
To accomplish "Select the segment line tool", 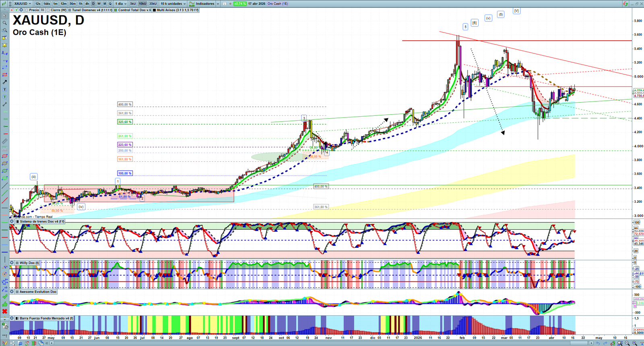I will tap(5, 104).
